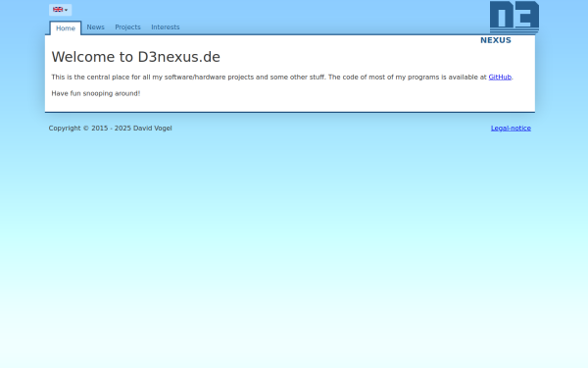Follow the GitHub link
The width and height of the screenshot is (588, 368).
click(500, 77)
